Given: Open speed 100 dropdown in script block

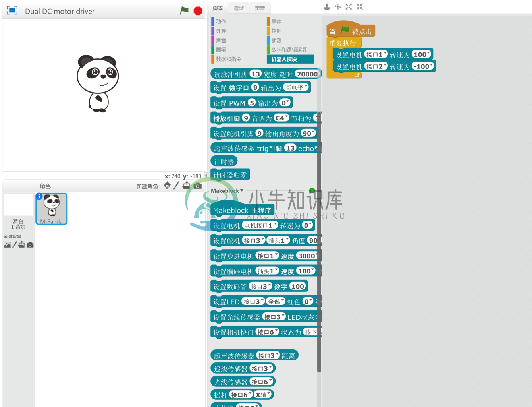Looking at the screenshot, I should point(422,54).
